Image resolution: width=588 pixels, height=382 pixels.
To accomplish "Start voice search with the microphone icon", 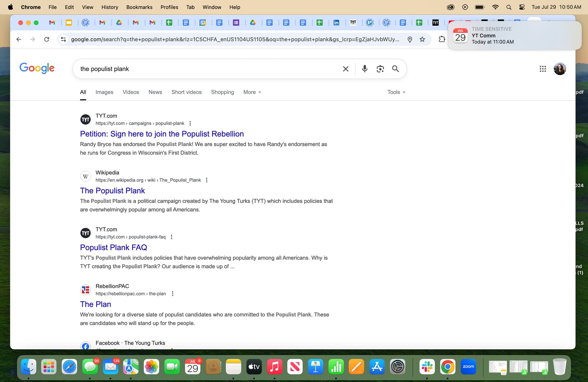I will click(364, 69).
